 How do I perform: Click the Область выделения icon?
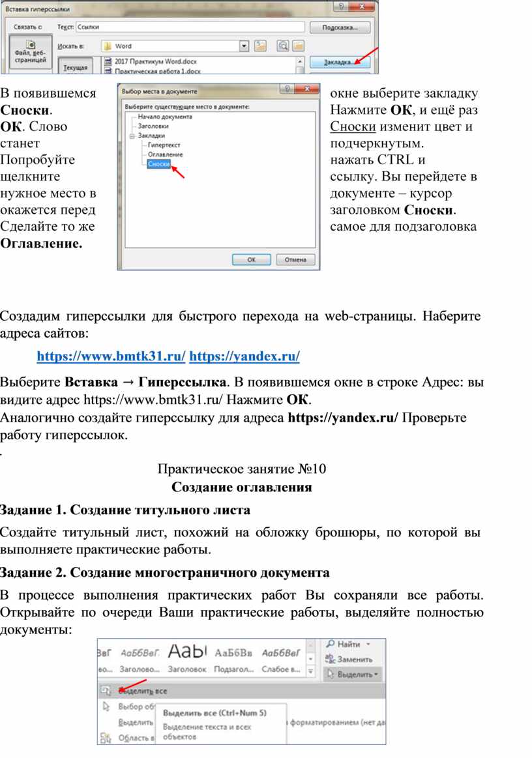point(106,738)
